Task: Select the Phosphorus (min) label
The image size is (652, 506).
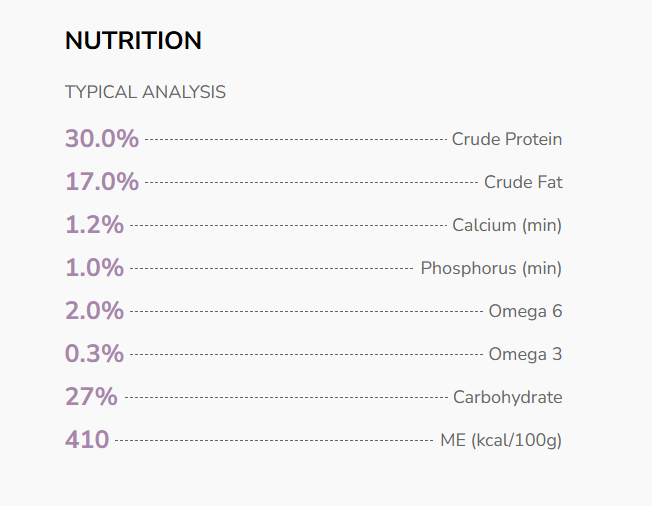Action: point(491,268)
